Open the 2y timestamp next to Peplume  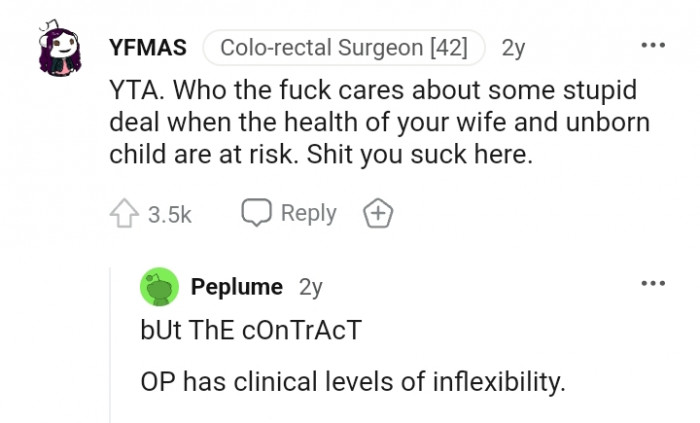311,287
